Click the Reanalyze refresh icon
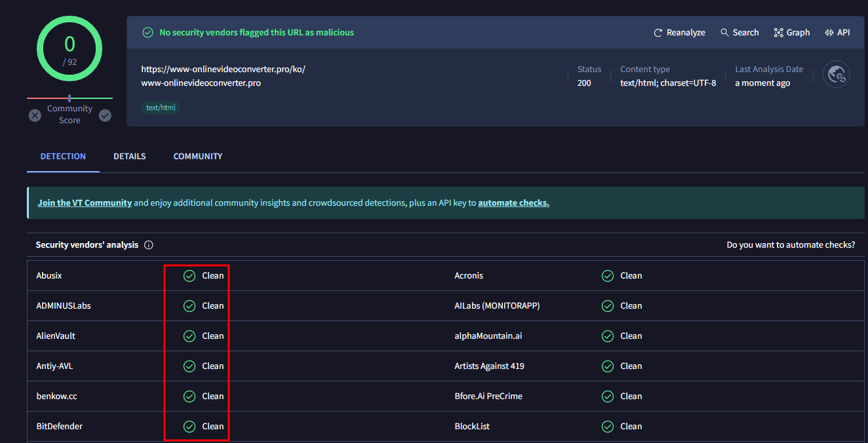Screen dimensions: 868x443 (x=658, y=33)
